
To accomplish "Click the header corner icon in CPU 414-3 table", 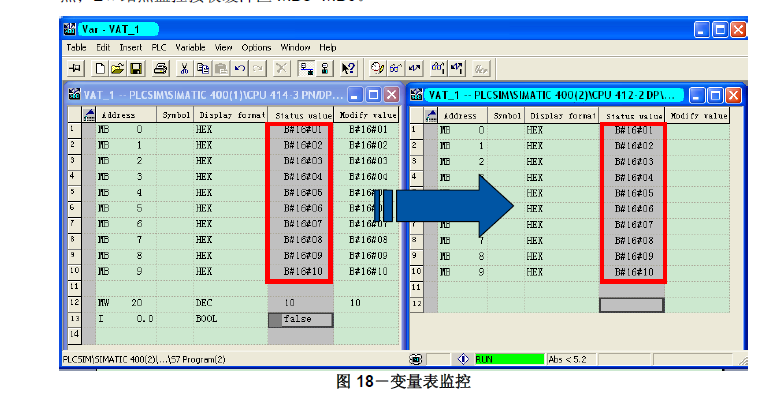I will 89,115.
